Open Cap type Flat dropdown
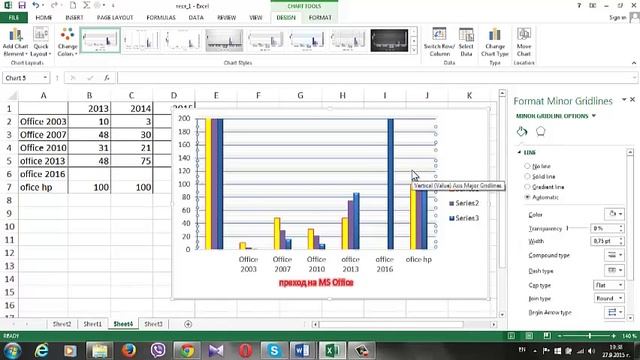Screen dimensions: 640x360 609,285
